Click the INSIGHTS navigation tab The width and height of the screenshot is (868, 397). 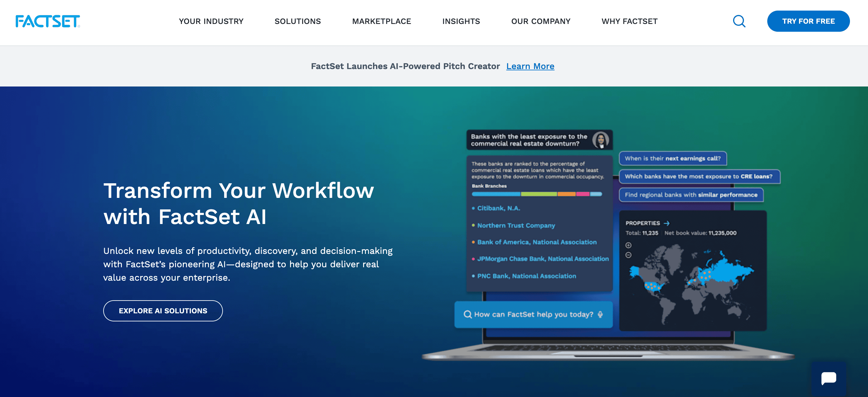(x=461, y=21)
